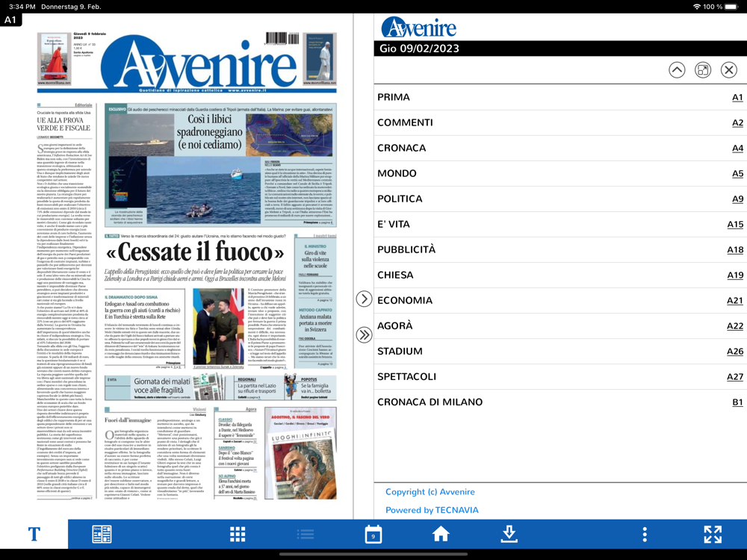This screenshot has height=560, width=747.
Task: Jump to page A1 link
Action: pyautogui.click(x=737, y=97)
